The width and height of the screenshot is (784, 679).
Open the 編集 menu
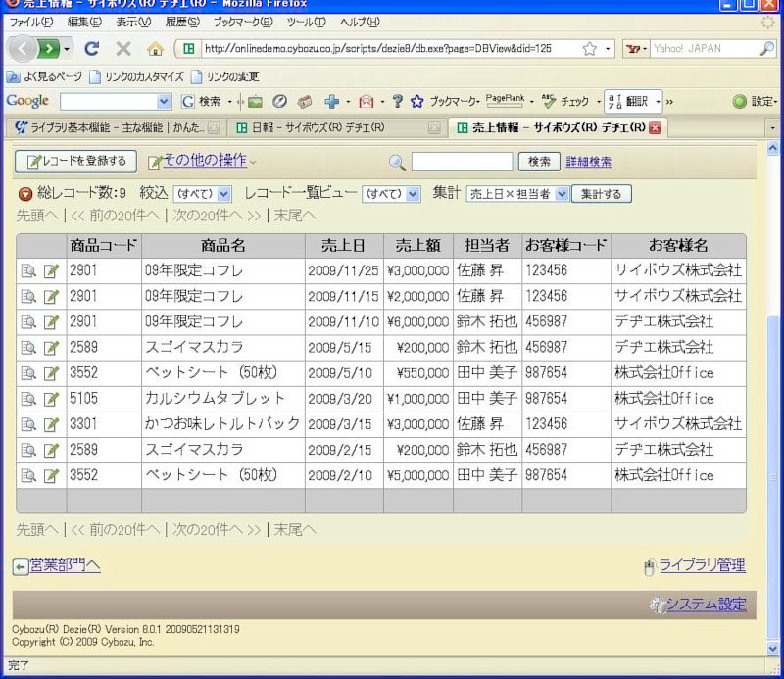point(84,22)
